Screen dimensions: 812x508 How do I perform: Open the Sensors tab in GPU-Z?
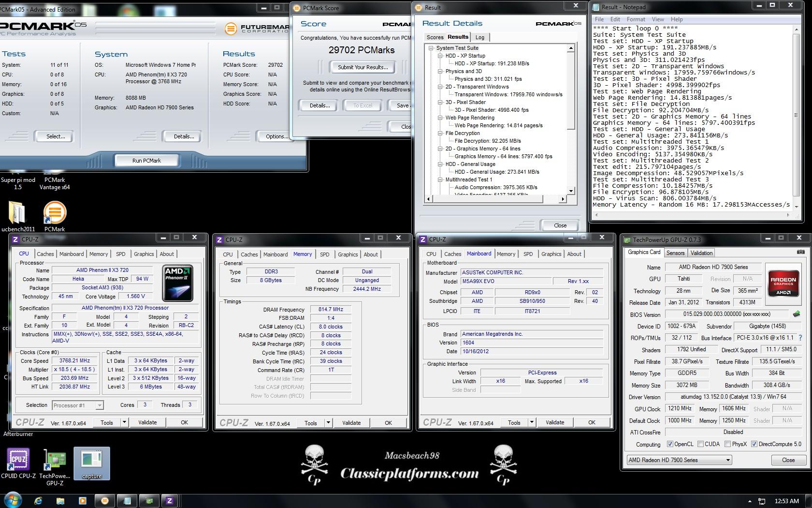675,253
